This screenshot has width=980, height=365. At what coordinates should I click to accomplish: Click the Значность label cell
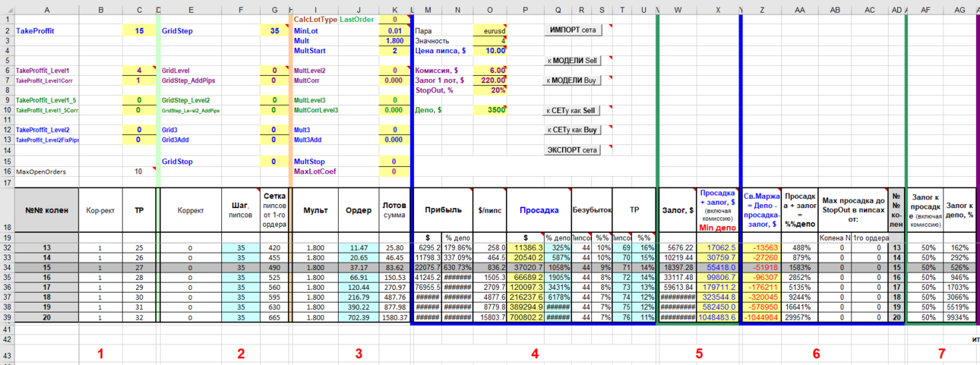(x=443, y=41)
